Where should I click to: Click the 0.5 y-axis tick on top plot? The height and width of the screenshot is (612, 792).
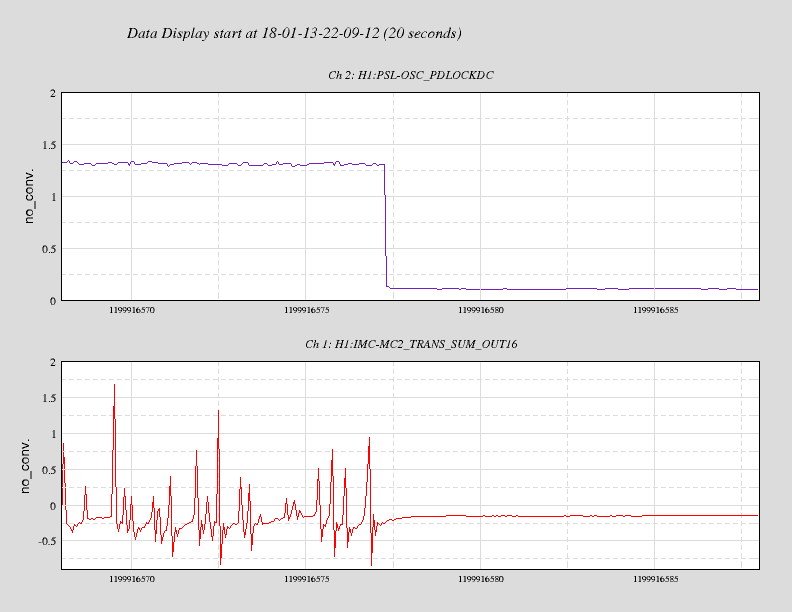point(48,249)
